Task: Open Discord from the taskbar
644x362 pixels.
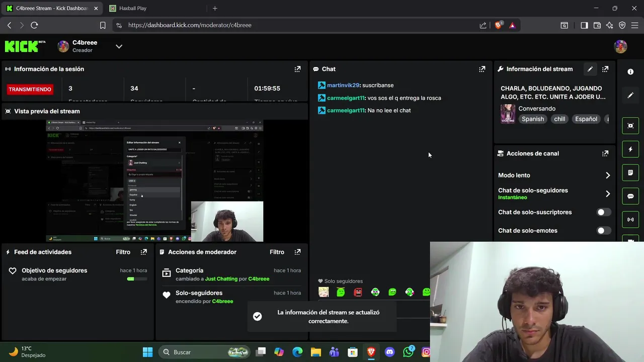Action: pos(389,352)
